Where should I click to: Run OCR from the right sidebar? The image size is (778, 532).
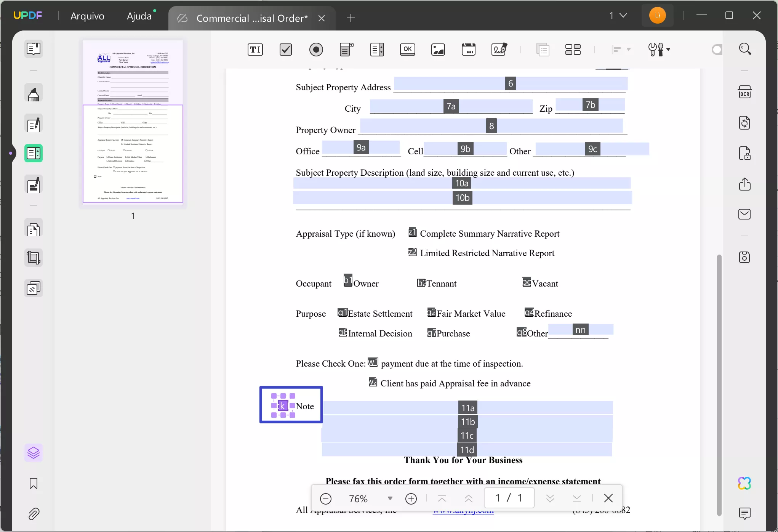(745, 92)
